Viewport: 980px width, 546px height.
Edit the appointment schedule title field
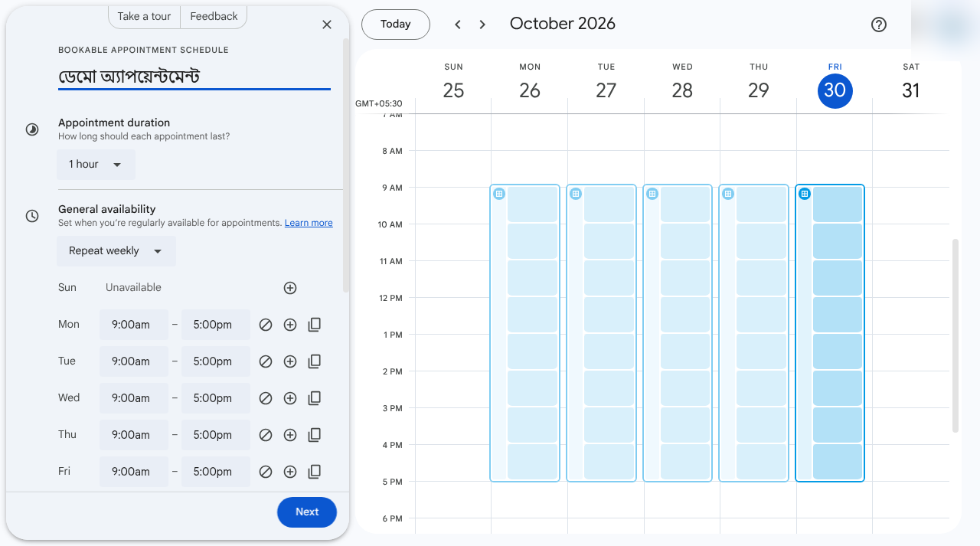[x=194, y=77]
